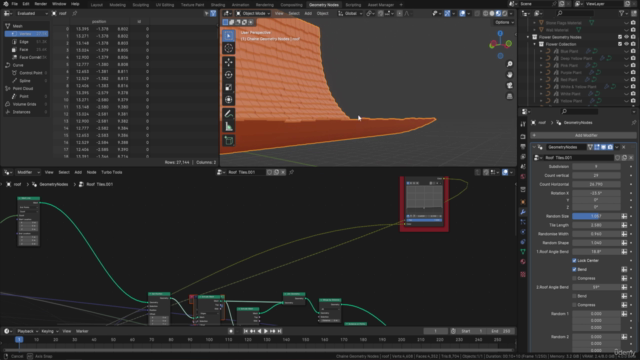Enable the second Compress checkbox
Image resolution: width=640 pixels, height=360 pixels.
point(574,305)
